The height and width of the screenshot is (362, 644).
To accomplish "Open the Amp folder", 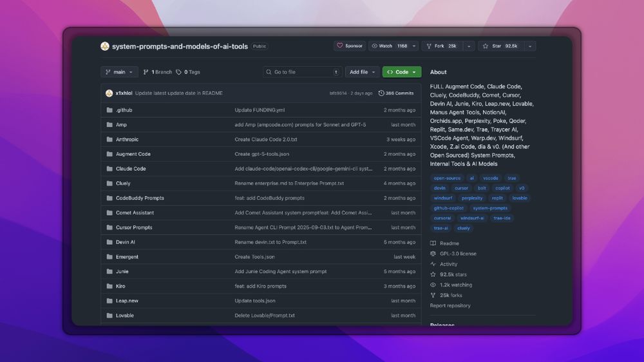I will tap(121, 124).
